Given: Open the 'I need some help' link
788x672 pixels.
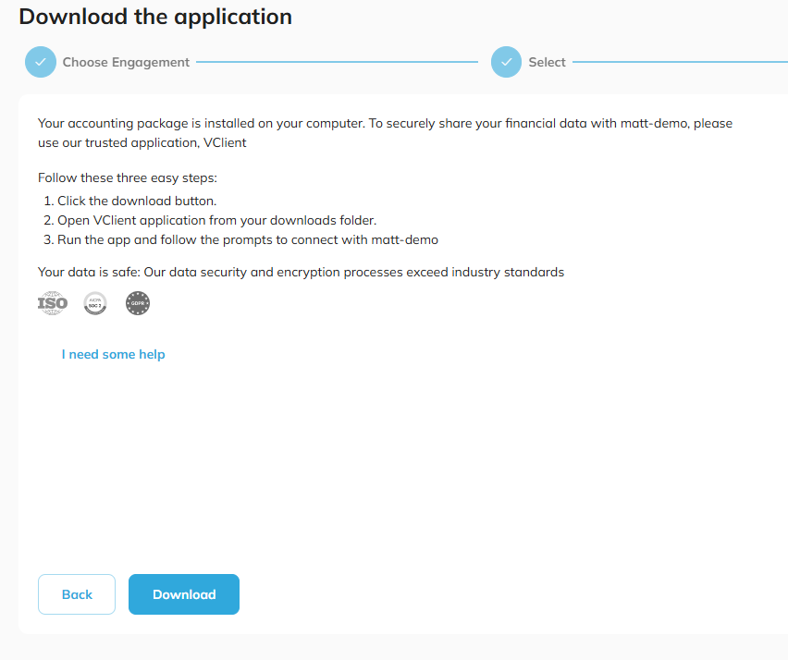Looking at the screenshot, I should (113, 354).
